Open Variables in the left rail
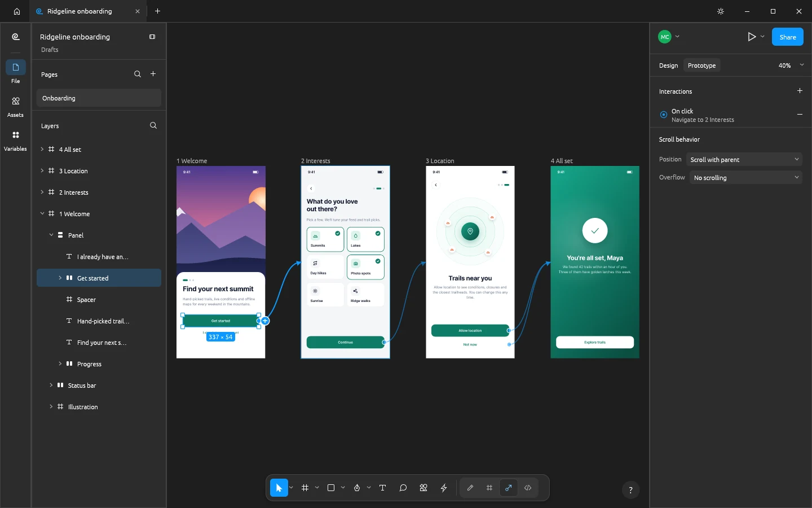 pyautogui.click(x=15, y=140)
